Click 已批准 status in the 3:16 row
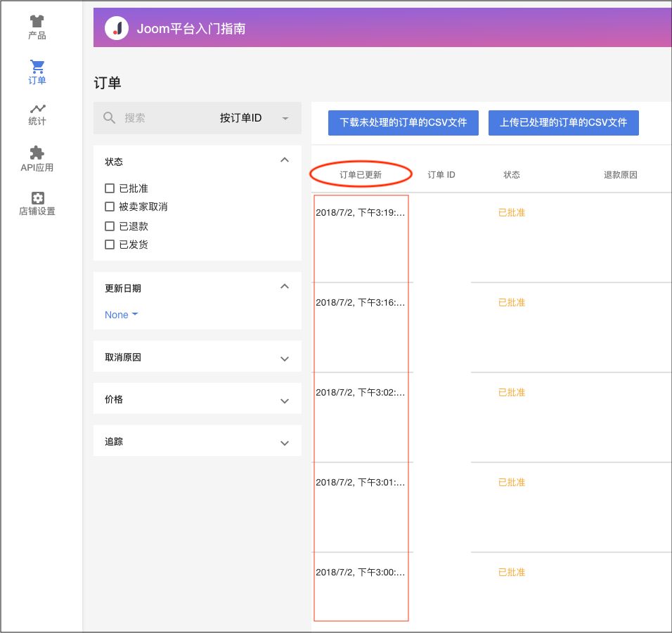 512,302
